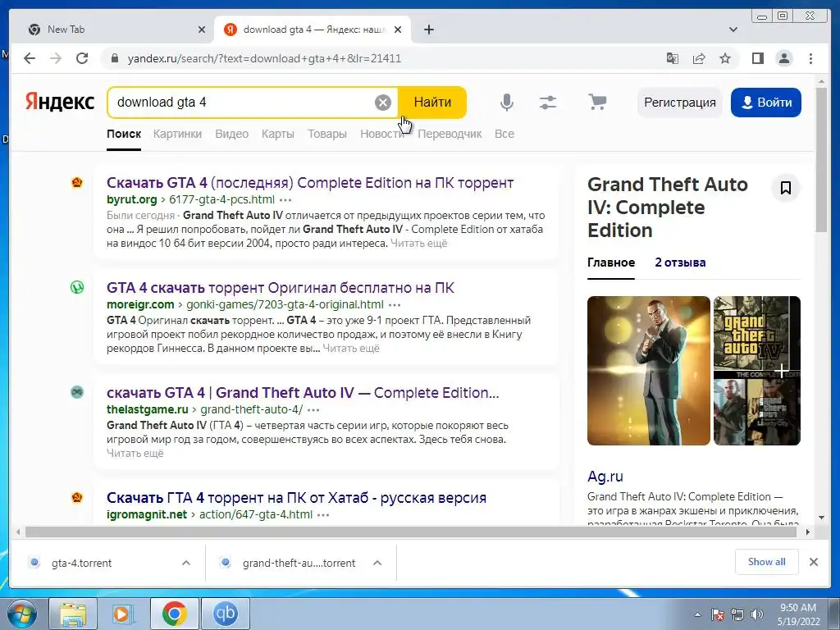Expand grand-theft-au....torrent download options arrow
The height and width of the screenshot is (630, 840).
[x=377, y=563]
